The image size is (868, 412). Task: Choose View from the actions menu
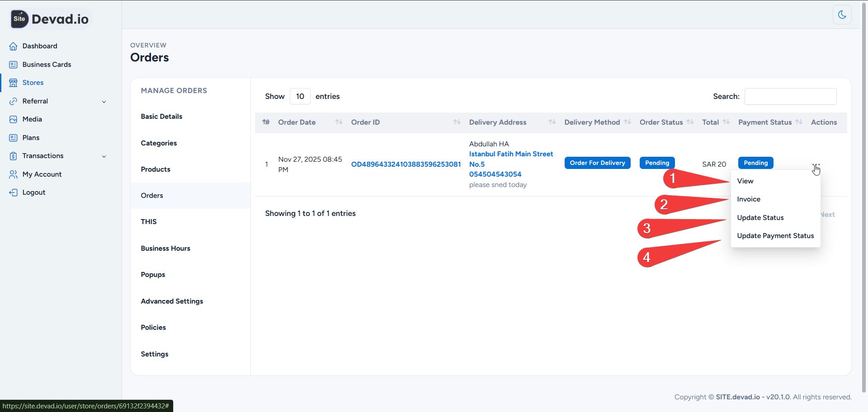(745, 181)
